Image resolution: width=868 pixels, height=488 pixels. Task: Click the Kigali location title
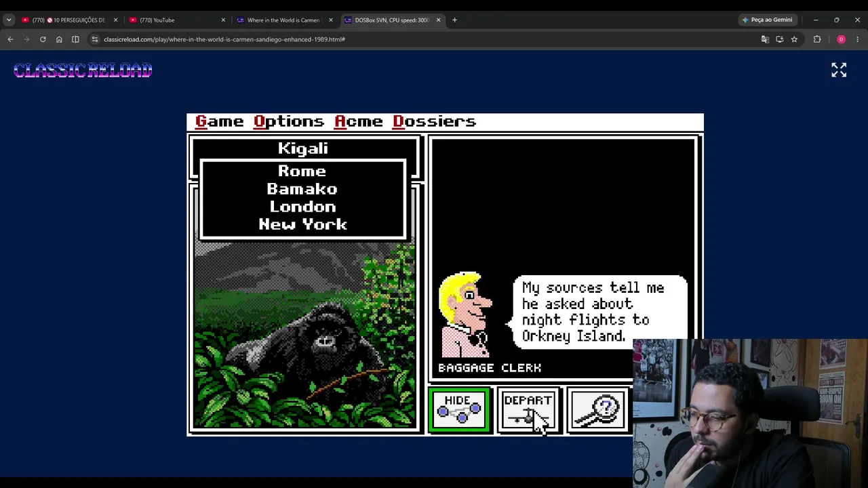pos(303,148)
